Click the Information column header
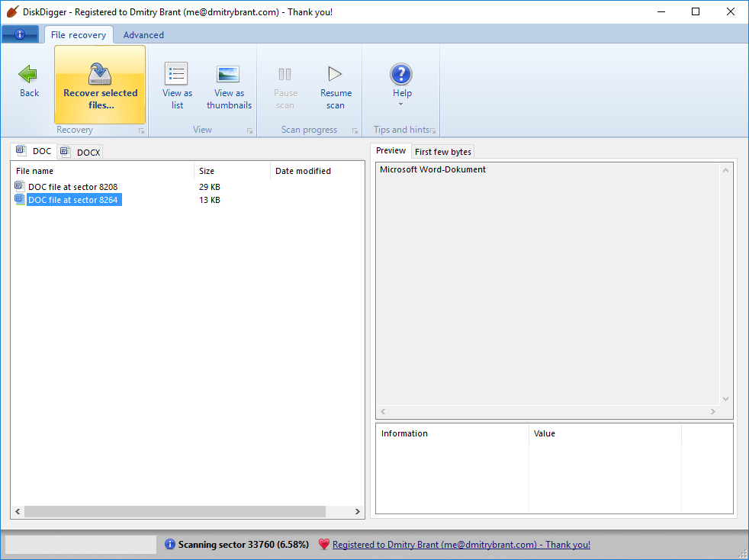 [452, 433]
